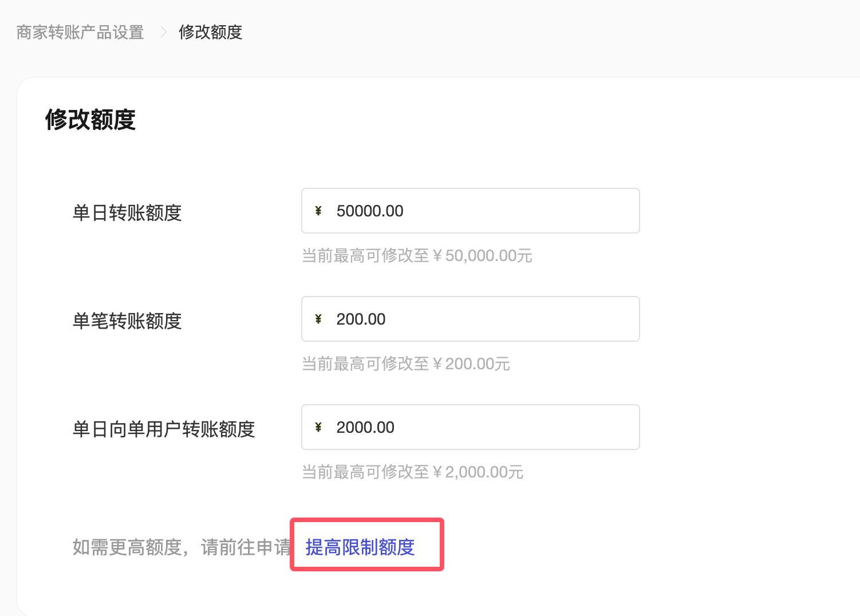Image resolution: width=860 pixels, height=616 pixels.
Task: Click the hint showing ¥2,000.00元 maximum
Action: [412, 472]
